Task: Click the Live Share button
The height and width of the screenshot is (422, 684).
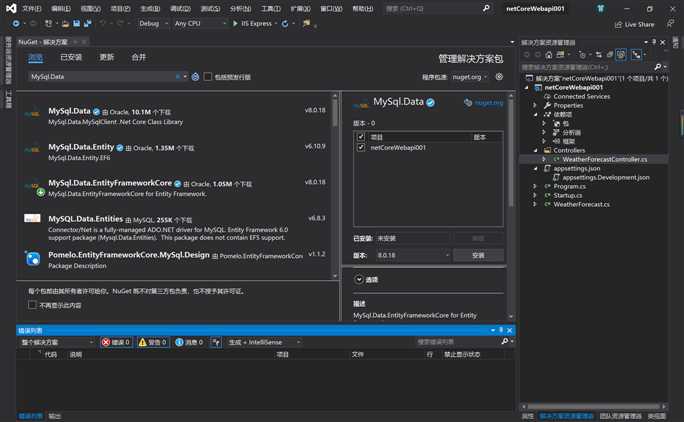Action: 634,24
